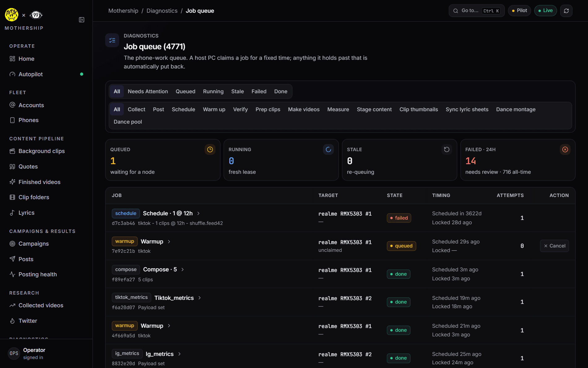Viewport: 588px width, 368px height.
Task: Expand the Tiktok_metrics job row
Action: [200, 298]
